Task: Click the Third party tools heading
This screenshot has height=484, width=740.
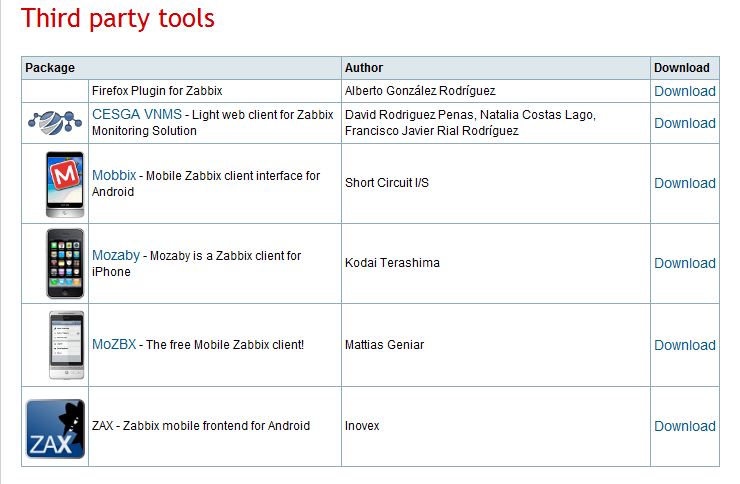Action: pos(118,18)
